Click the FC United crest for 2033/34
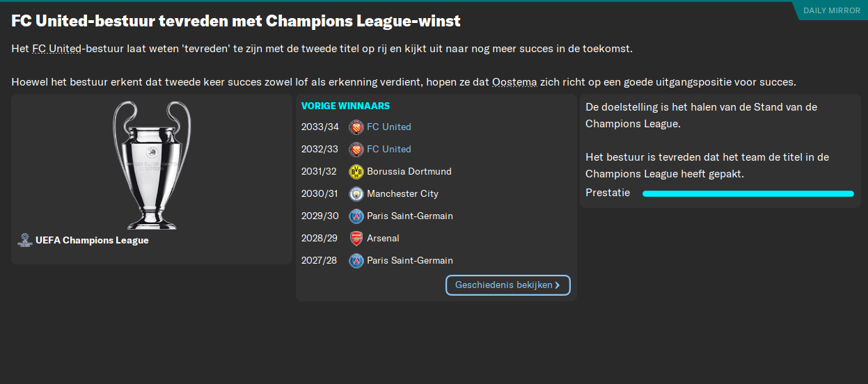 click(356, 127)
